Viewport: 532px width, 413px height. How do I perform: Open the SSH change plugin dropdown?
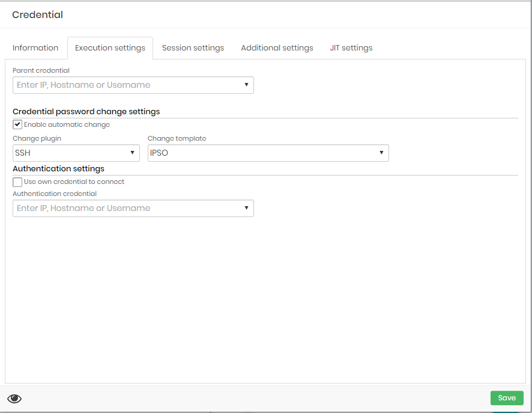(76, 153)
